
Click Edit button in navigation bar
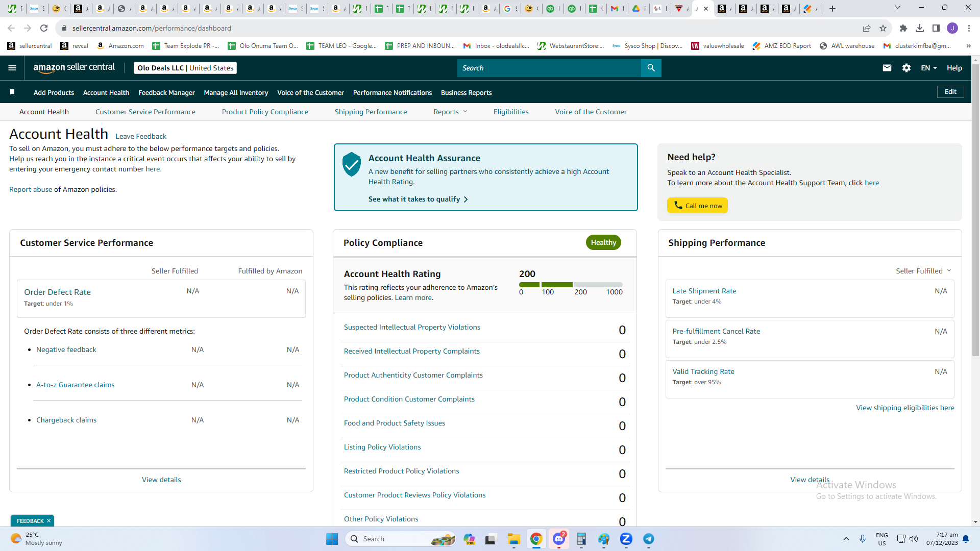[x=950, y=92]
